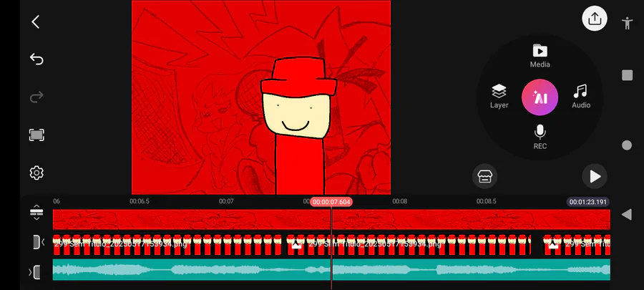Open the Layer menu
The width and height of the screenshot is (644, 290).
tap(499, 97)
